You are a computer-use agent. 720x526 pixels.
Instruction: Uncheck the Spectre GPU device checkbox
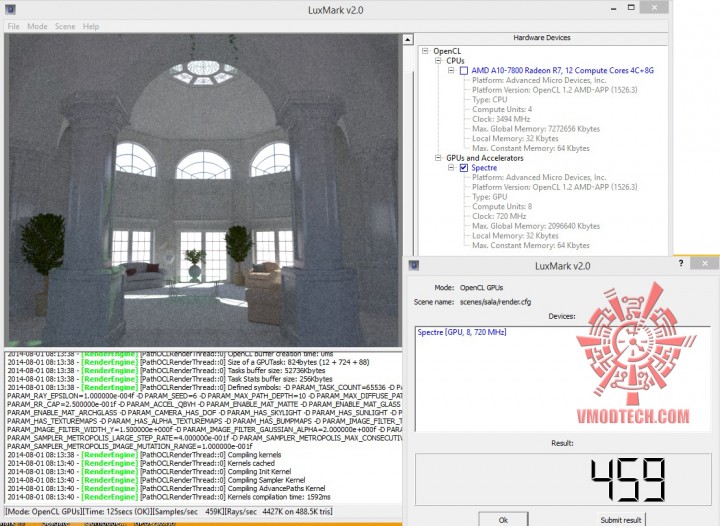[x=464, y=168]
